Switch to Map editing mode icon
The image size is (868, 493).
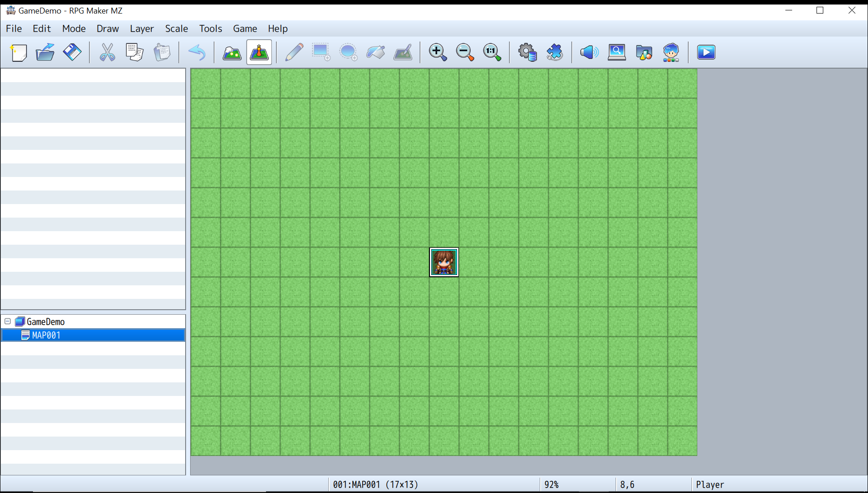pyautogui.click(x=232, y=52)
